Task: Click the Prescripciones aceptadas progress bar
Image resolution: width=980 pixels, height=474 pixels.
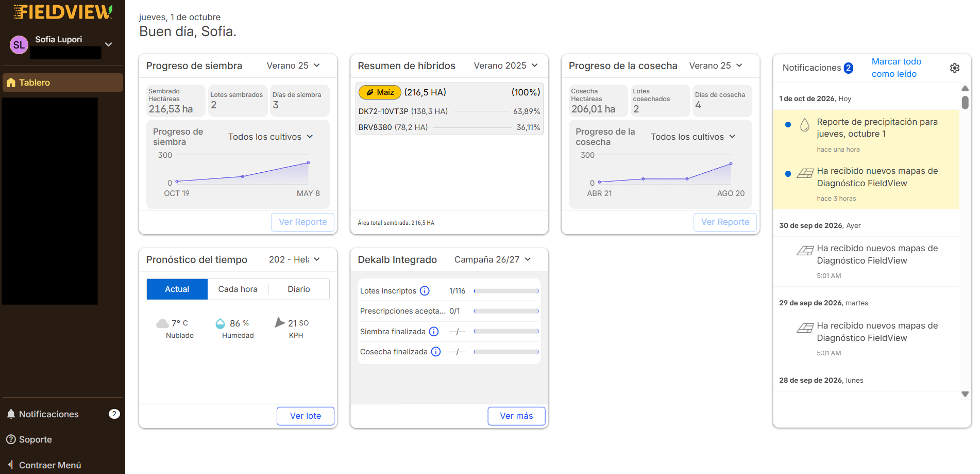Action: pos(506,312)
